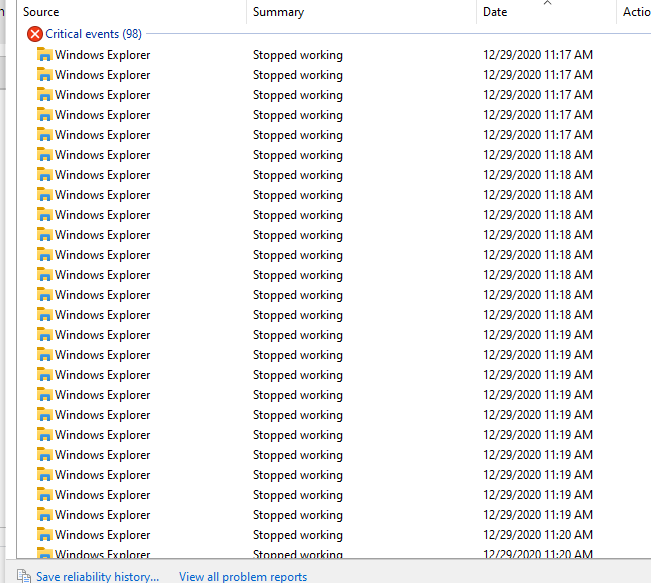The image size is (651, 583).
Task: Collapse the Critical events (98) group
Action: tap(93, 34)
